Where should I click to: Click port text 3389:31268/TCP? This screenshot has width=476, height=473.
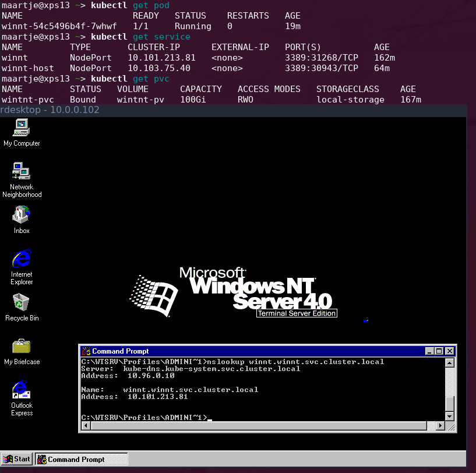322,58
